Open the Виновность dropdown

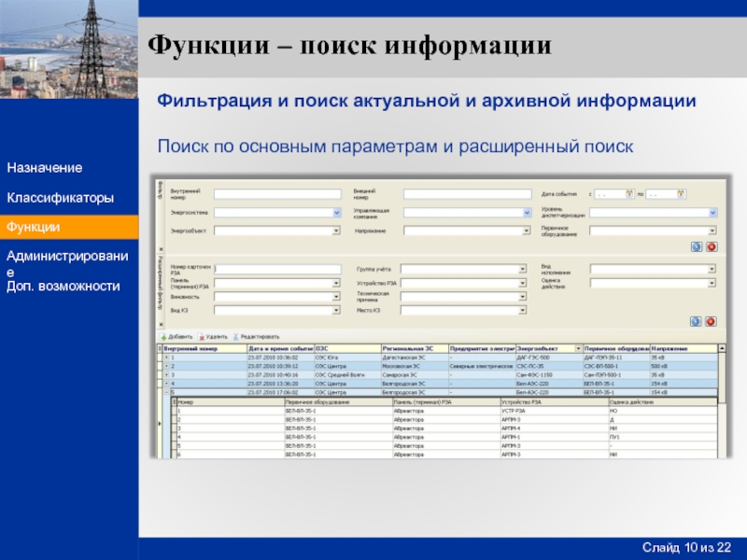pyautogui.click(x=336, y=297)
